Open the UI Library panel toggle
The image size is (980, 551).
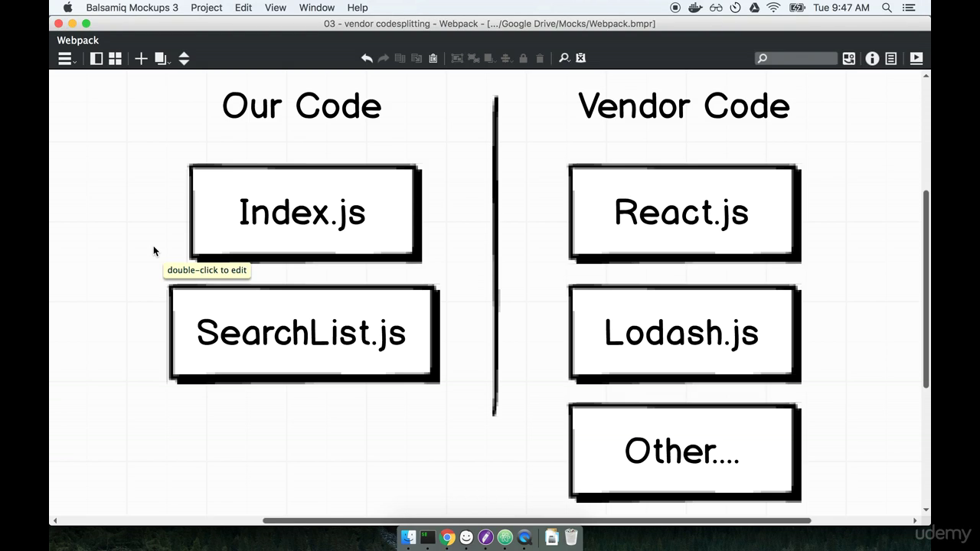click(96, 58)
